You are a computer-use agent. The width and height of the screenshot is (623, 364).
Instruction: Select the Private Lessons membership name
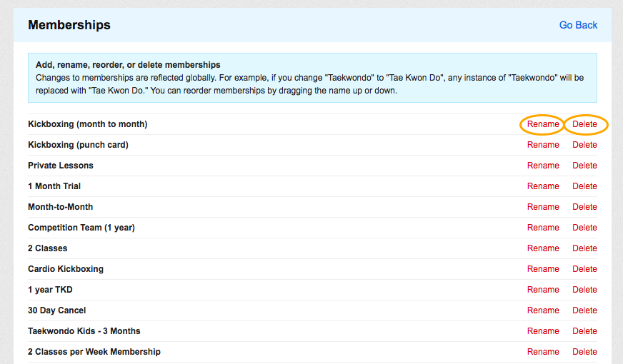point(61,166)
